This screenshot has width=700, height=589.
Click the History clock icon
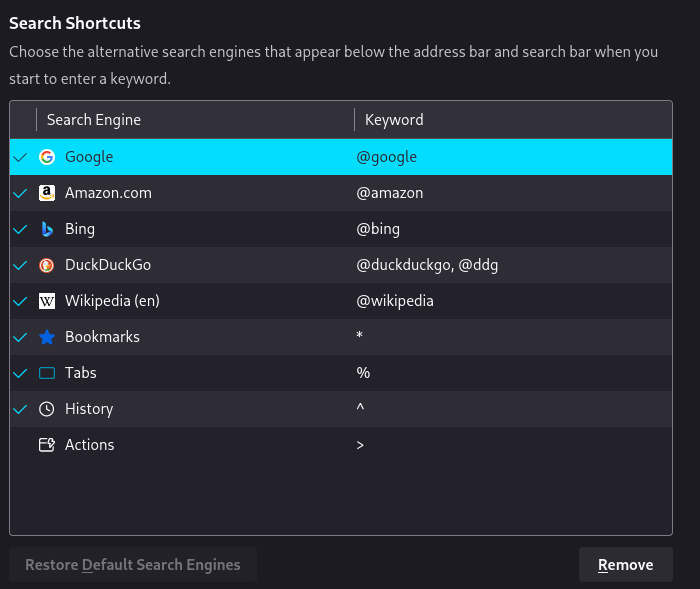click(x=47, y=409)
